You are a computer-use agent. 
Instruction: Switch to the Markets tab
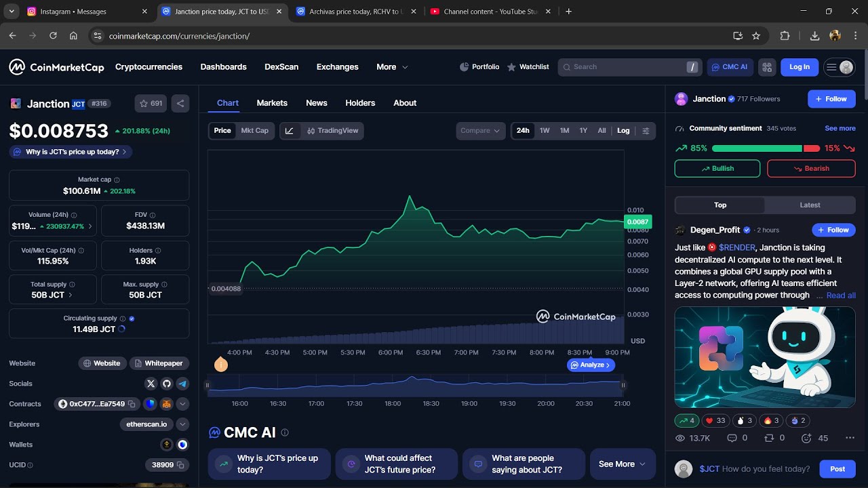coord(272,103)
